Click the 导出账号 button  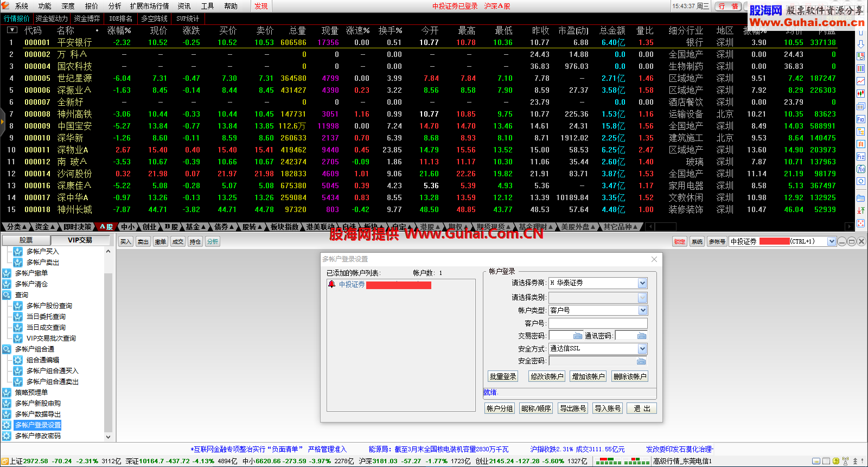[x=573, y=408]
